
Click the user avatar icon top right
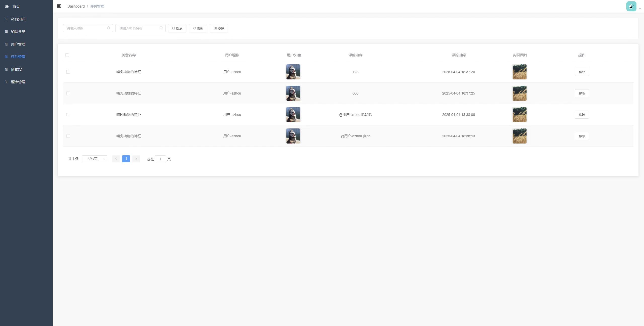pyautogui.click(x=631, y=6)
